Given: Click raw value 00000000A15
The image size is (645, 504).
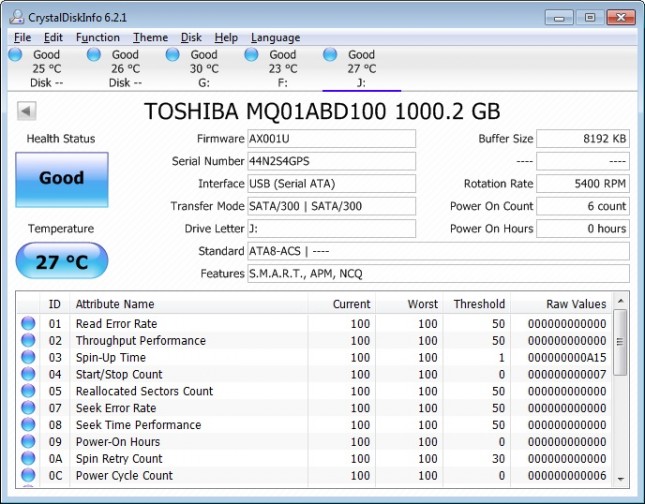Looking at the screenshot, I should (x=567, y=358).
